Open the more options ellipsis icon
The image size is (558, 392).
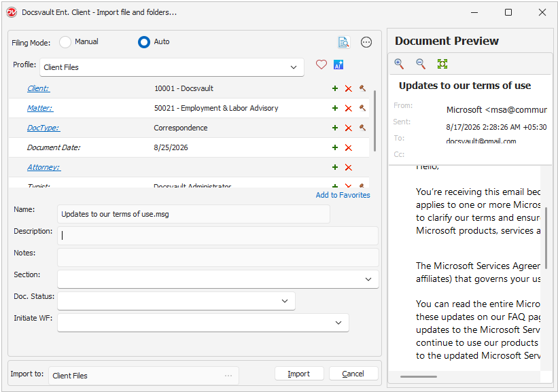(366, 42)
